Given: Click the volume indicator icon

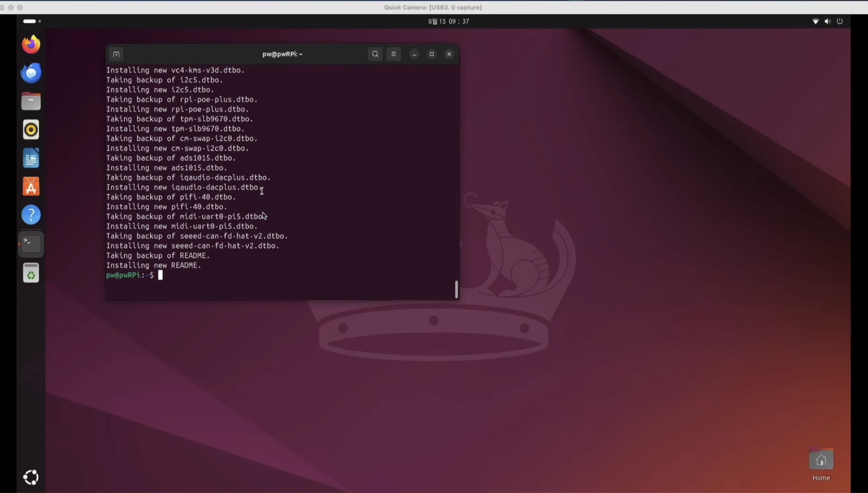Looking at the screenshot, I should tap(828, 21).
